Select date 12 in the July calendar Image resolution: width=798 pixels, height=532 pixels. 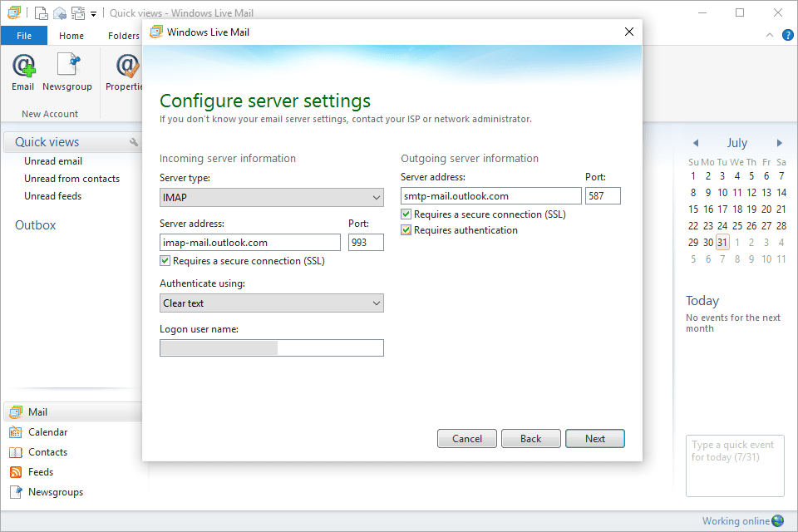pos(751,193)
